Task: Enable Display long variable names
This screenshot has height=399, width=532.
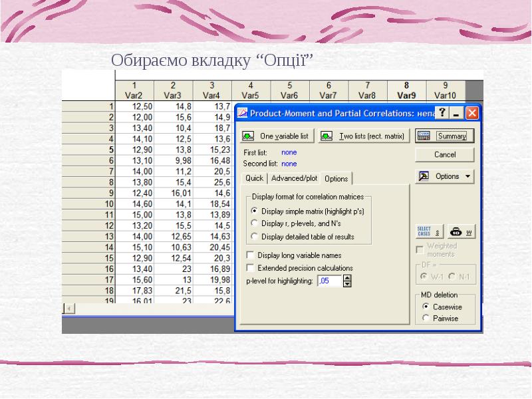Action: coord(251,255)
